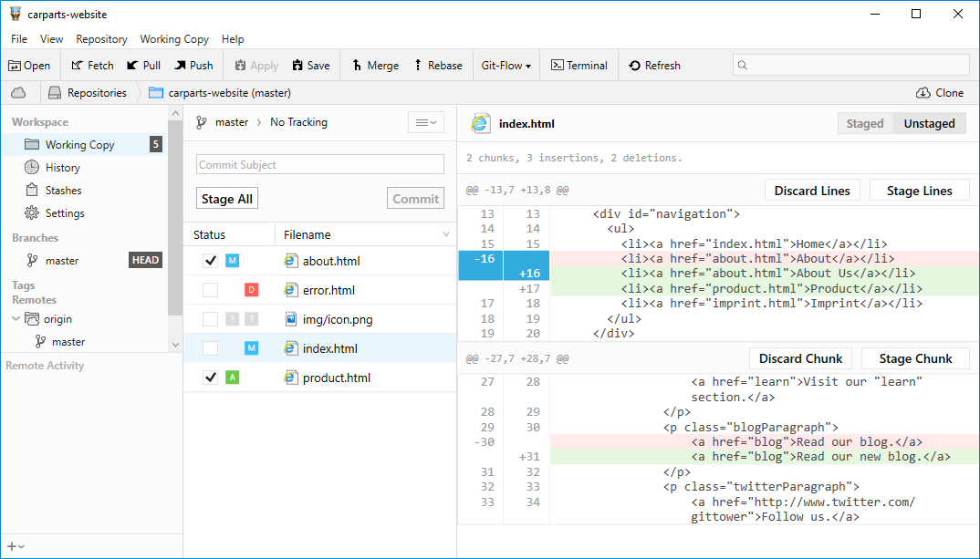Click the Commit button
980x559 pixels.
(415, 199)
